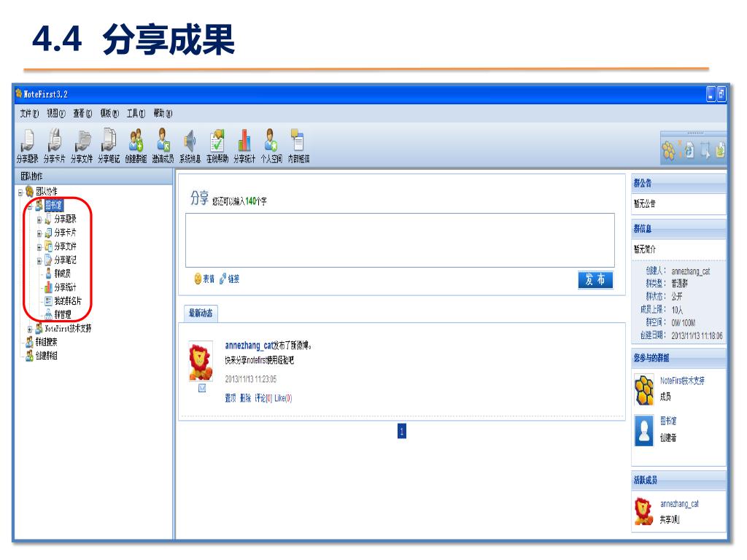This screenshot has height=560, width=747.
Task: Click the 分享题录 toolbar icon
Action: (x=27, y=146)
